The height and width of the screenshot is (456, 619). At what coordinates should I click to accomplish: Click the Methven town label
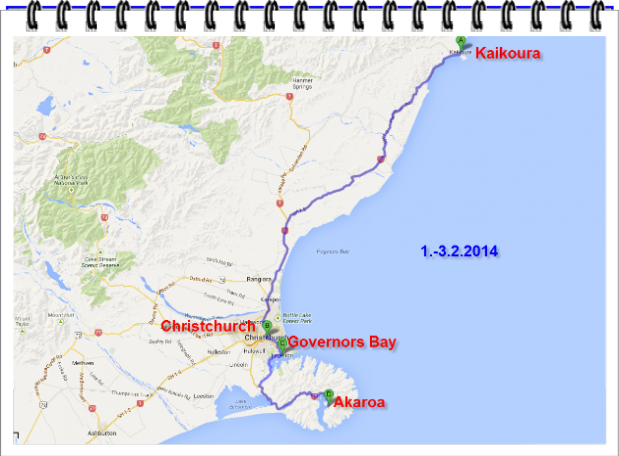83,363
